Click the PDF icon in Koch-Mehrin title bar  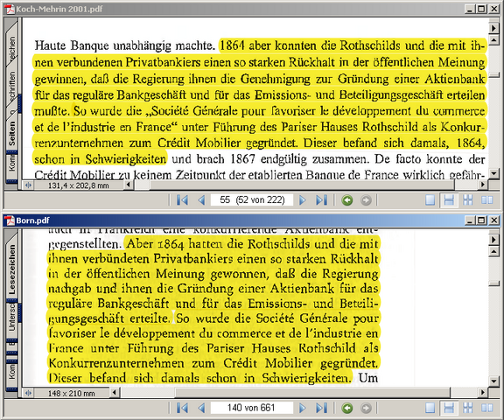tap(10, 9)
